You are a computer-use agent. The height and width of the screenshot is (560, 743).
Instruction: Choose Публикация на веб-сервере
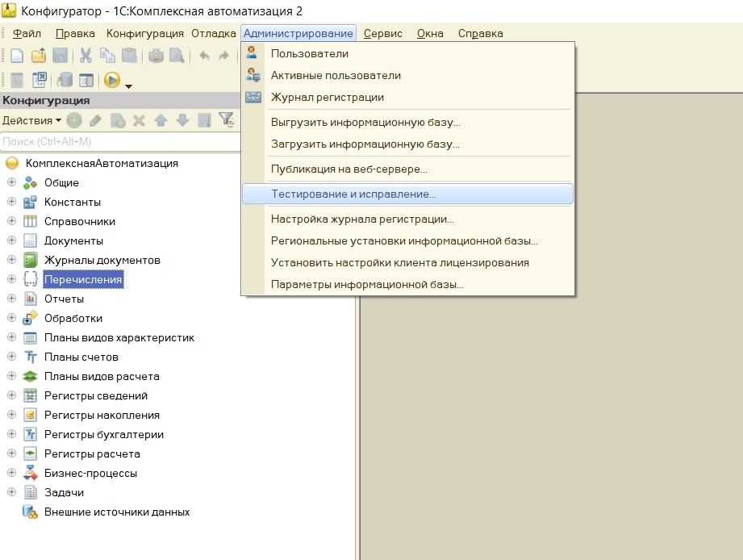click(x=407, y=169)
